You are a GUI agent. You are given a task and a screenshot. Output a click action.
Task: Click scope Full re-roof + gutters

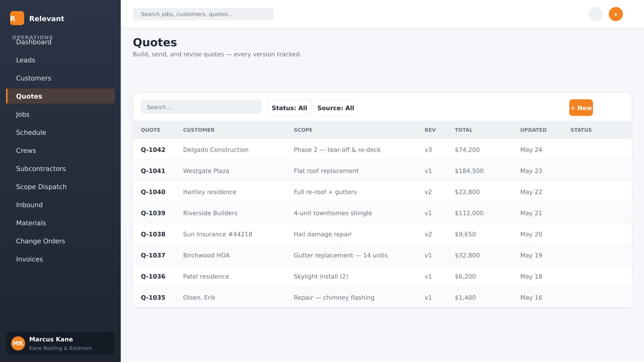coord(325,192)
